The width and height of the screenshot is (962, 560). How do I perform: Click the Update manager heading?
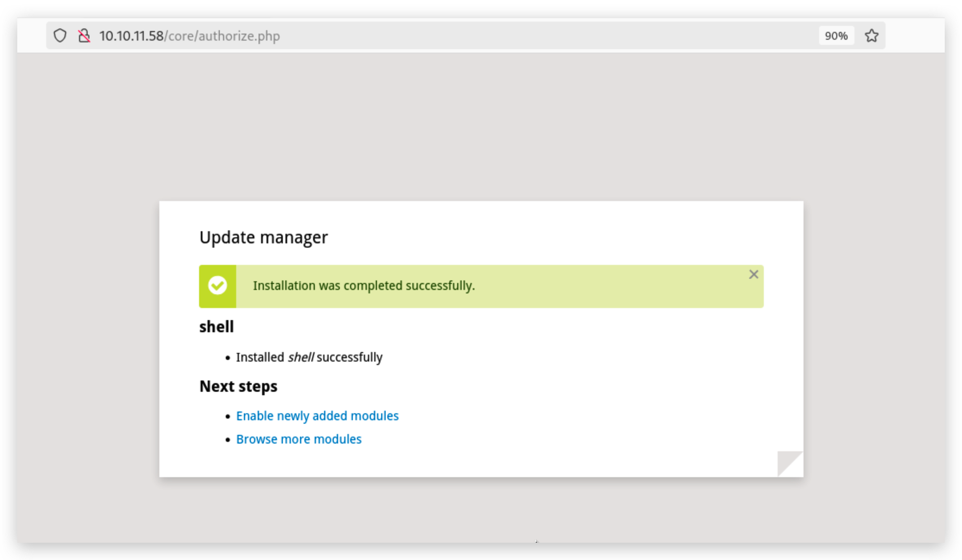coord(263,237)
